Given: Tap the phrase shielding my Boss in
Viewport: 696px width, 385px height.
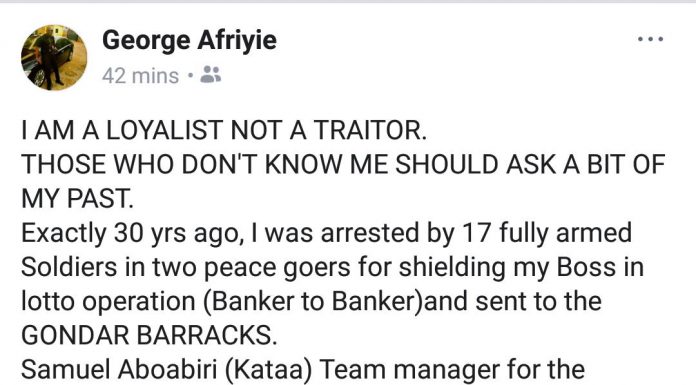Looking at the screenshot, I should point(521,268).
